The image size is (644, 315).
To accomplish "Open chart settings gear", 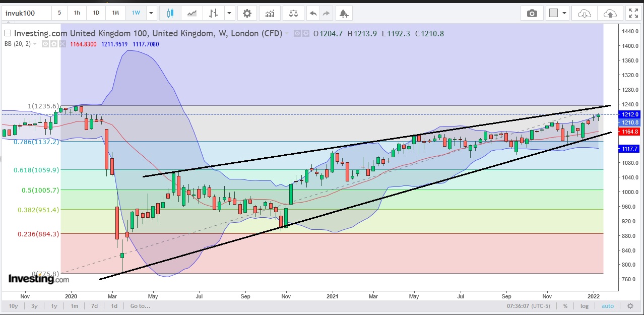I will pos(247,13).
